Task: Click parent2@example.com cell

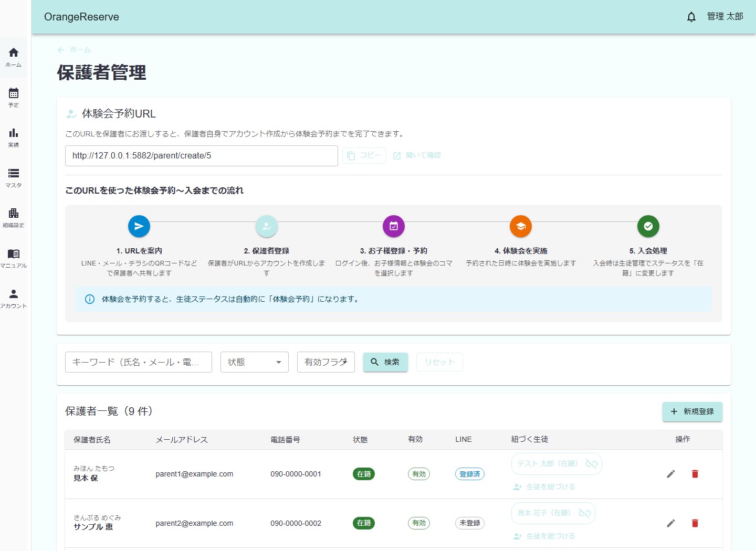Action: [x=194, y=523]
